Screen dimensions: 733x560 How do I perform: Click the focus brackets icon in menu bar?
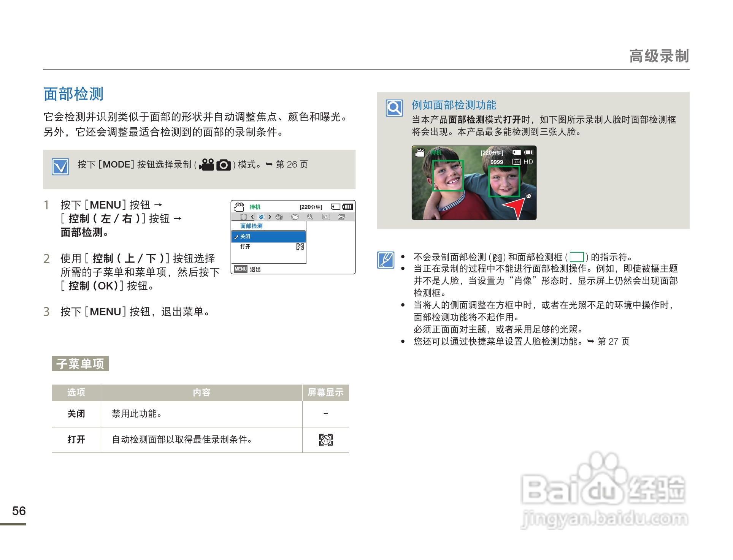(244, 217)
